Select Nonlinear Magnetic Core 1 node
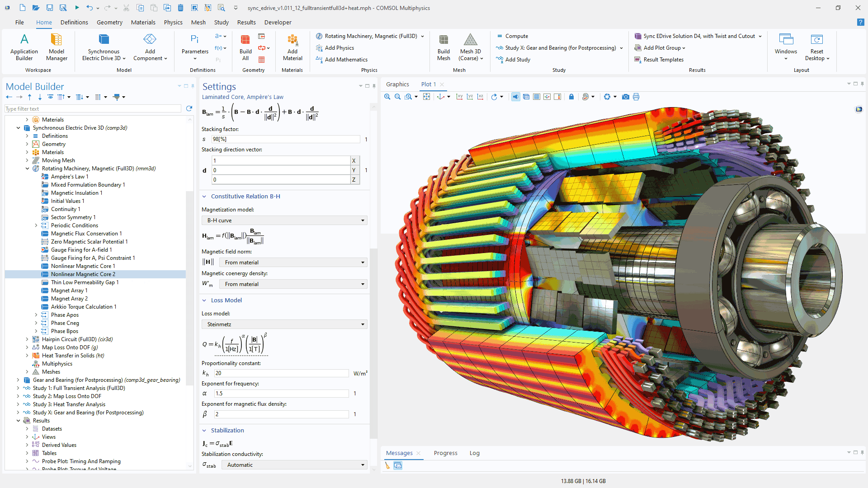 click(x=83, y=266)
